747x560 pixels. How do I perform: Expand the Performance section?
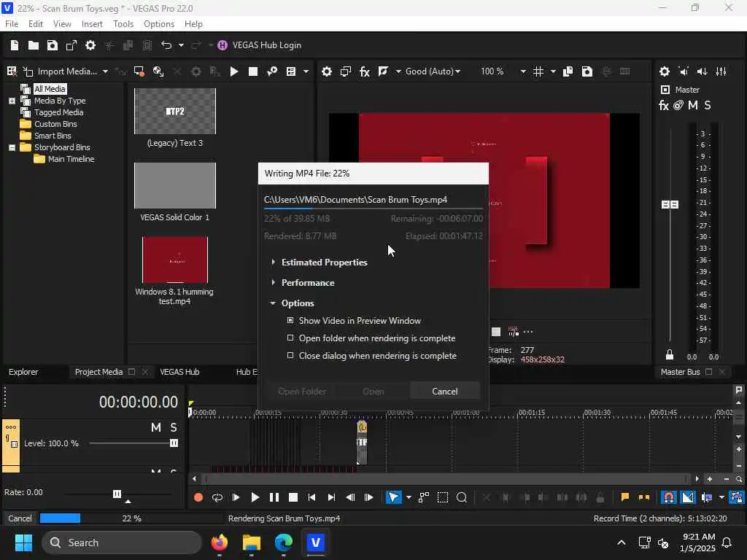point(273,282)
